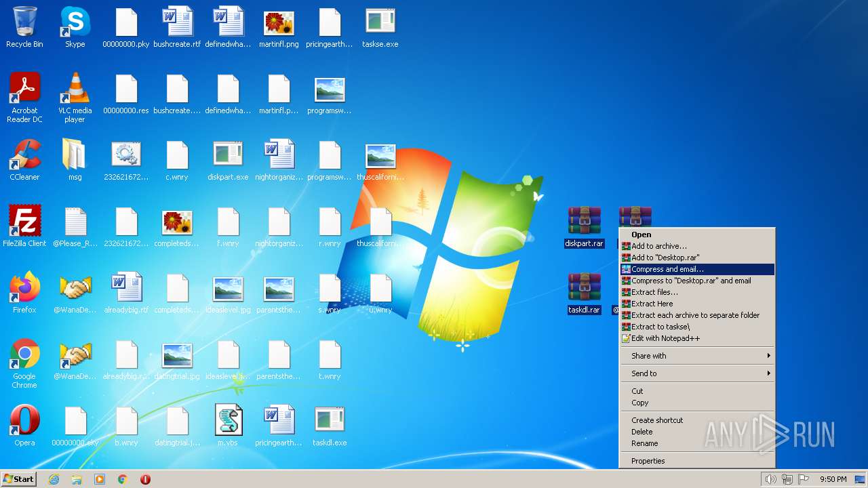Select the taskdl.exe file icon
This screenshot has height=488, width=868.
click(x=330, y=426)
